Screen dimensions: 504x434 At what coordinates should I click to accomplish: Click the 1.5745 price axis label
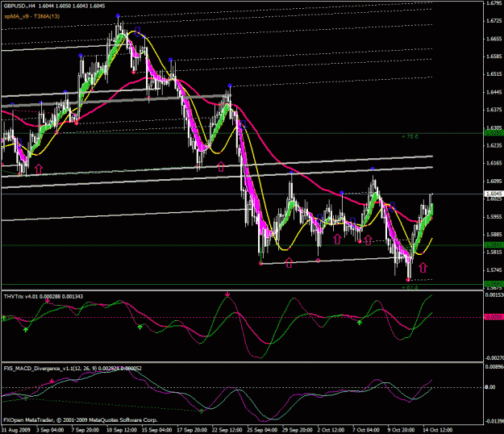494,270
